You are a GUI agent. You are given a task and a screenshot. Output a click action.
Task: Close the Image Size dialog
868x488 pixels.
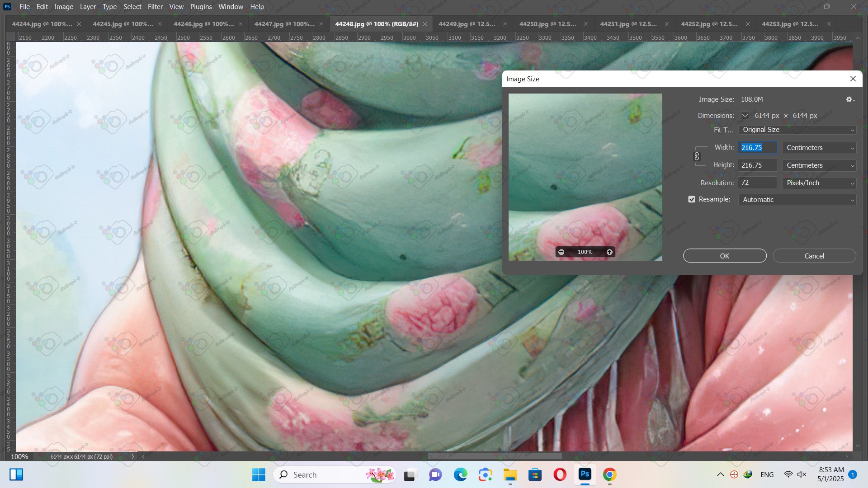853,79
